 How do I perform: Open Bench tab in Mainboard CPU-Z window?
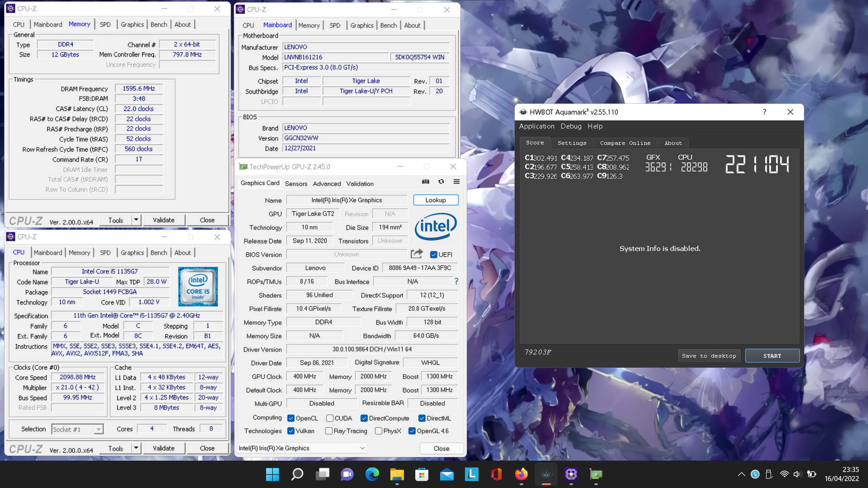[x=388, y=25]
